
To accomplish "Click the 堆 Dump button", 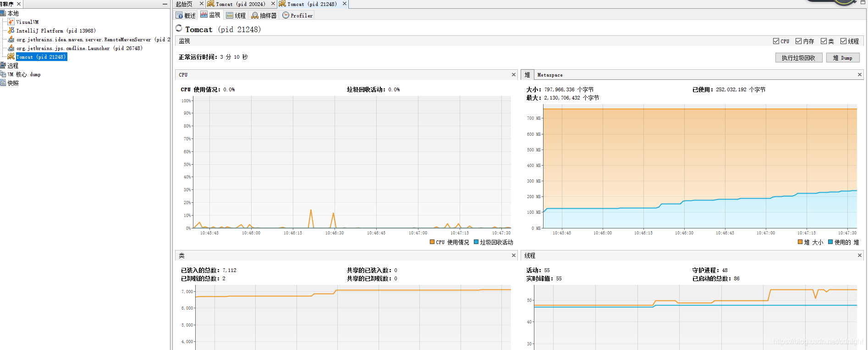I will tap(843, 58).
